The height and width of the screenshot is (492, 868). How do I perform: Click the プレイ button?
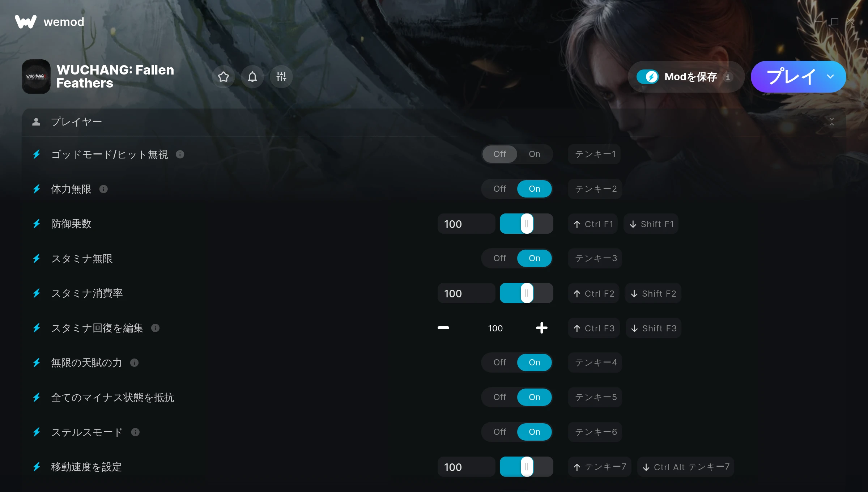click(x=791, y=77)
